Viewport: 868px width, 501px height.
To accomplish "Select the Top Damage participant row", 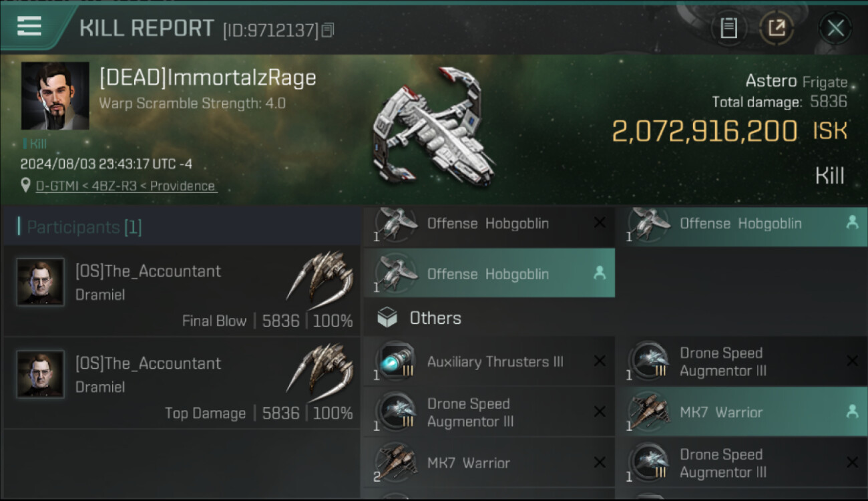I will pos(182,383).
